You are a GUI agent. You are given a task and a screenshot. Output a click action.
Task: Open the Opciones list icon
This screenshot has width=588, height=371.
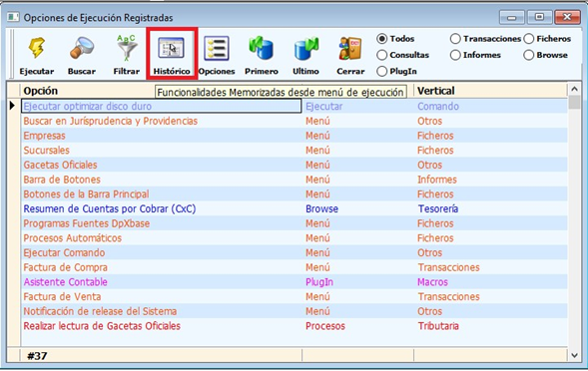pos(217,48)
